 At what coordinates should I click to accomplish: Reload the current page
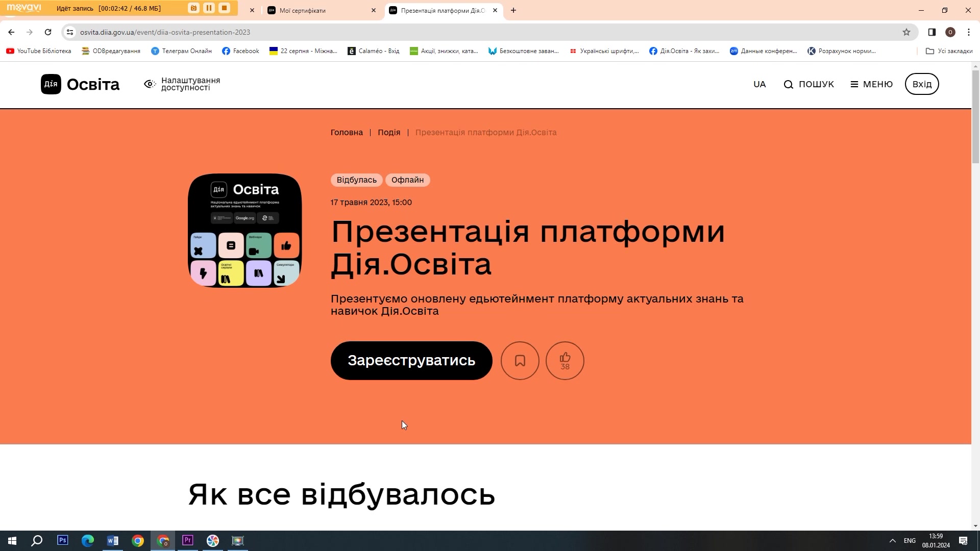[48, 32]
